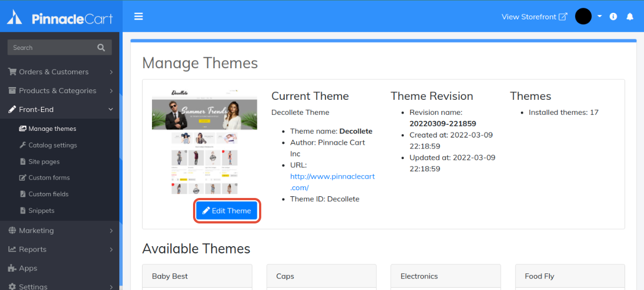This screenshot has width=644, height=290.
Task: Open Products & Categories menu
Action: pos(59,91)
